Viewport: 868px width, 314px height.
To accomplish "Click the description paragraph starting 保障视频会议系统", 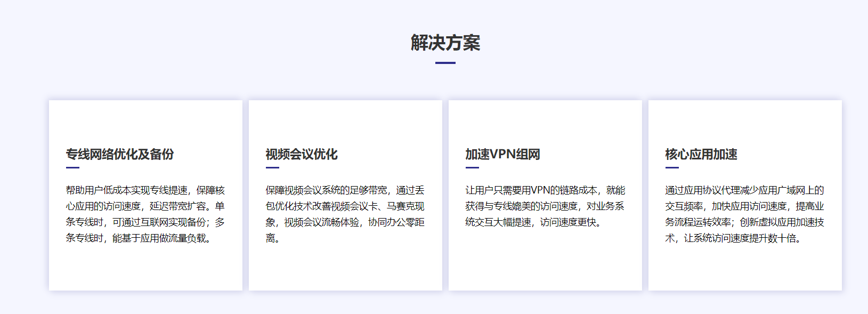I will click(345, 214).
